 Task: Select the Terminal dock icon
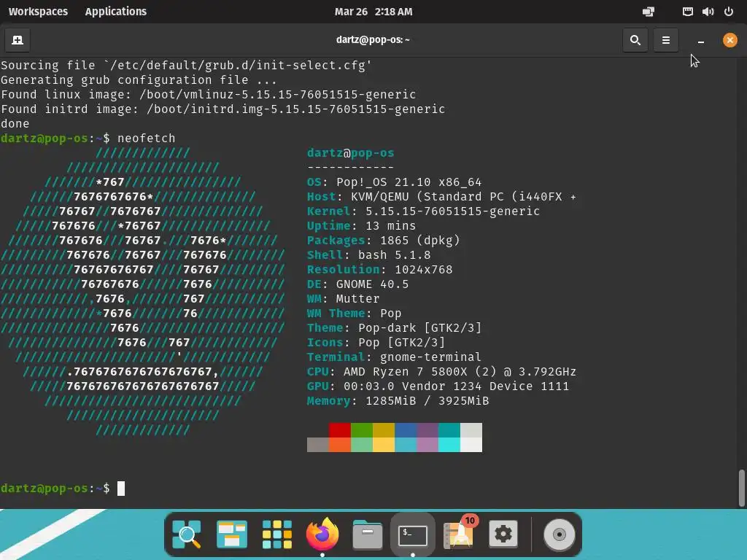click(413, 535)
